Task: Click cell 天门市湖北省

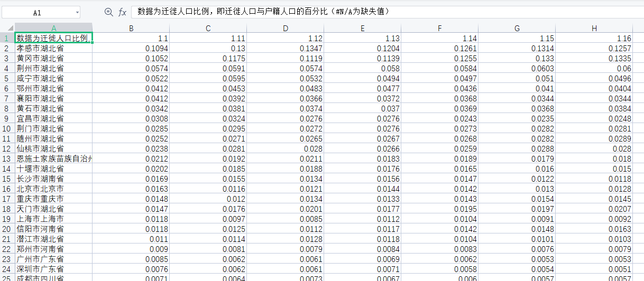Action: tap(53, 209)
